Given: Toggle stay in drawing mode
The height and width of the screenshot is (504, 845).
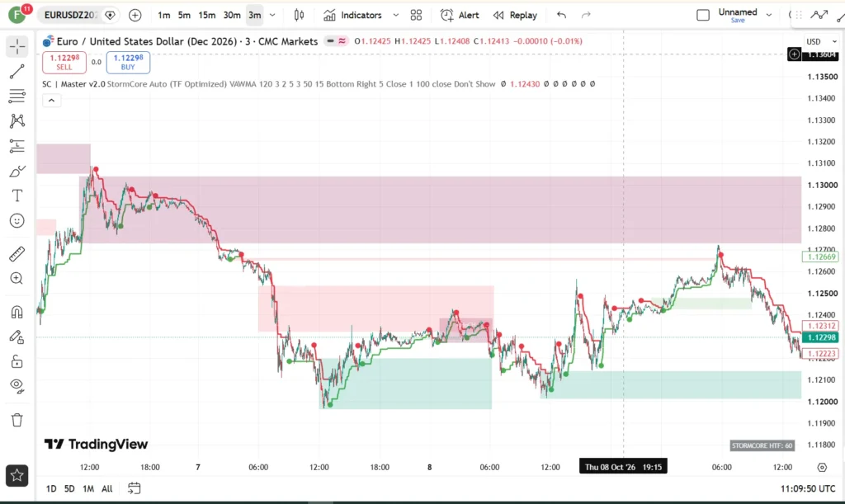Looking at the screenshot, I should [x=17, y=337].
